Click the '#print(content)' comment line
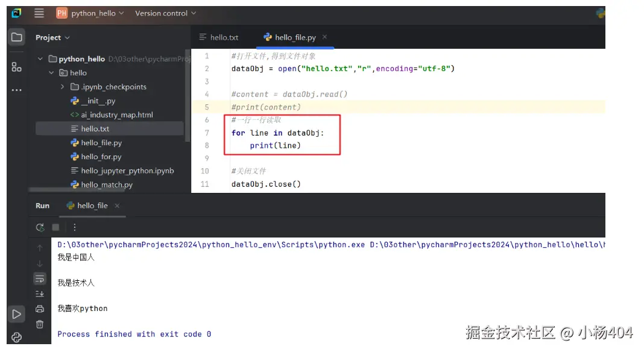 click(266, 107)
